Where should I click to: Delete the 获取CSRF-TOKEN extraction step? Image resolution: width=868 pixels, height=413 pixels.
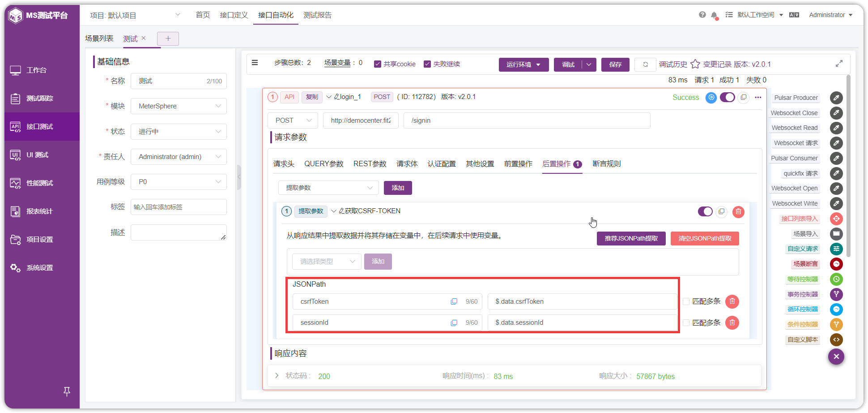(x=738, y=211)
